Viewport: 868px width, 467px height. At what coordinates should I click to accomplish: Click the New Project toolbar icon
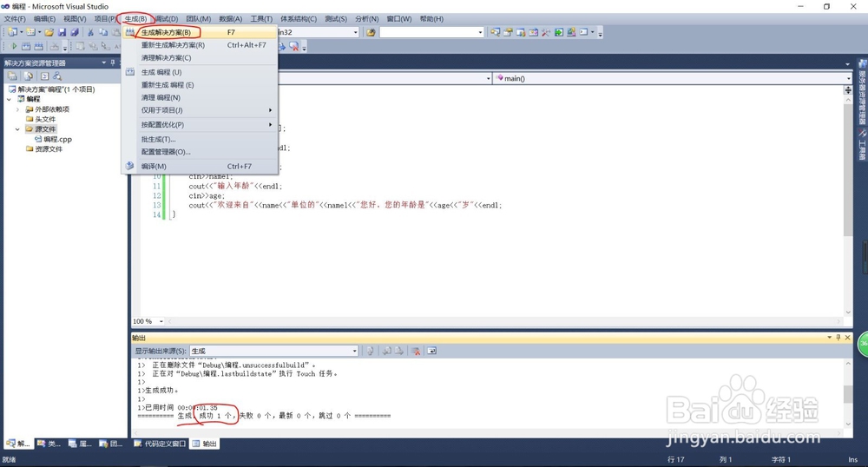(13, 32)
